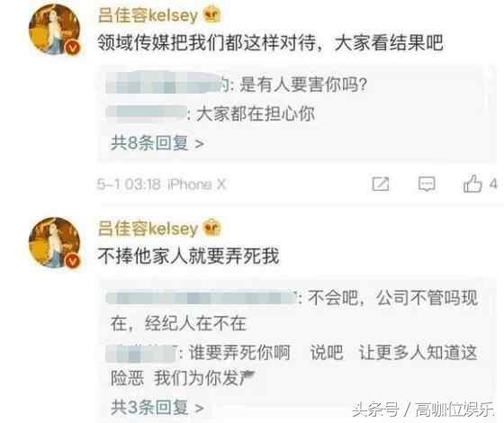The image size is (504, 423).
Task: Click the share icon under the first comment
Action: click(381, 184)
